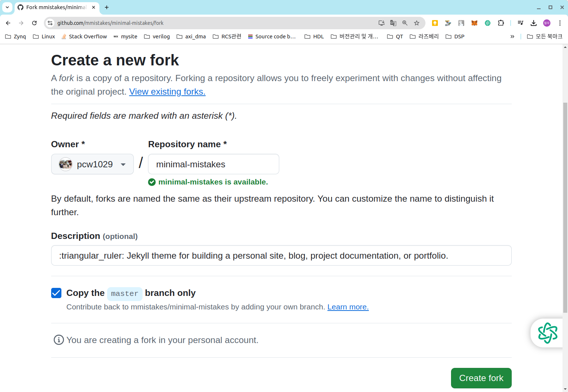Show hidden bookmarks with the chevron
Image resolution: width=568 pixels, height=392 pixels.
(x=512, y=37)
